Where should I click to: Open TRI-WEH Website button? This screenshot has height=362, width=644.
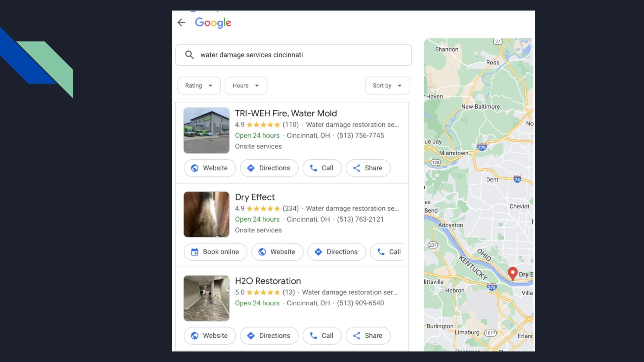click(x=210, y=168)
